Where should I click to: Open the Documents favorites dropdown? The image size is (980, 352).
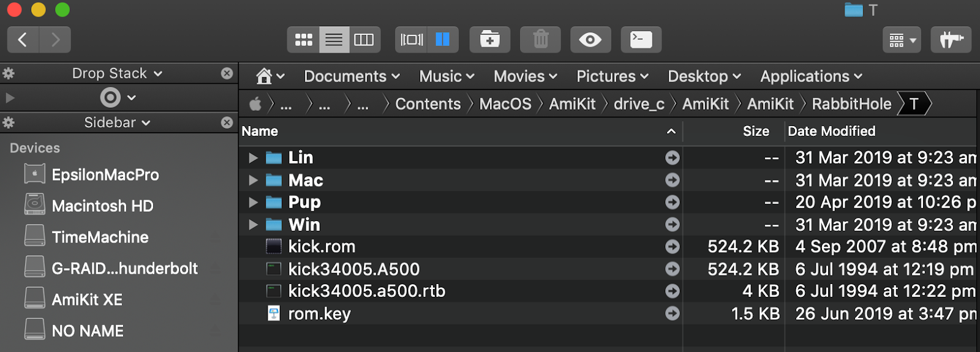click(352, 77)
